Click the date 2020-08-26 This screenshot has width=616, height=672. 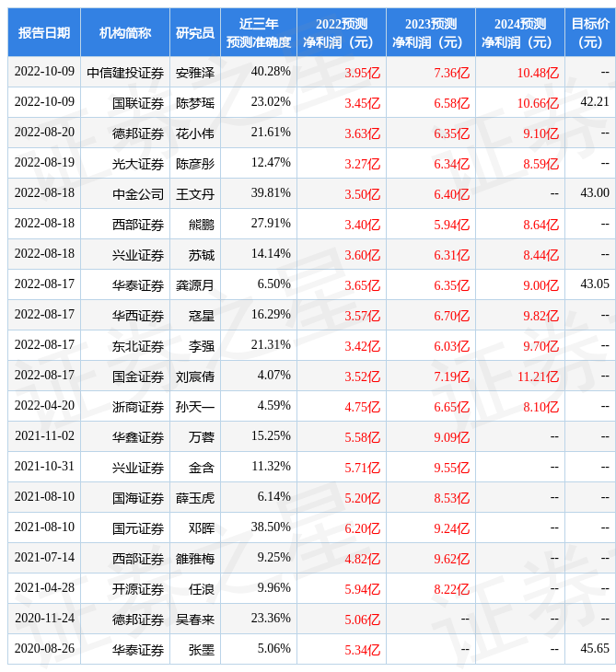click(x=44, y=649)
